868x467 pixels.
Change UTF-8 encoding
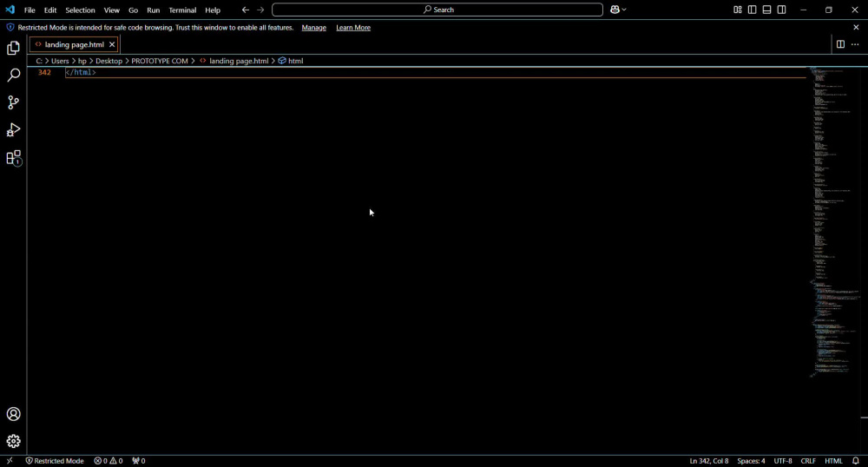click(782, 460)
